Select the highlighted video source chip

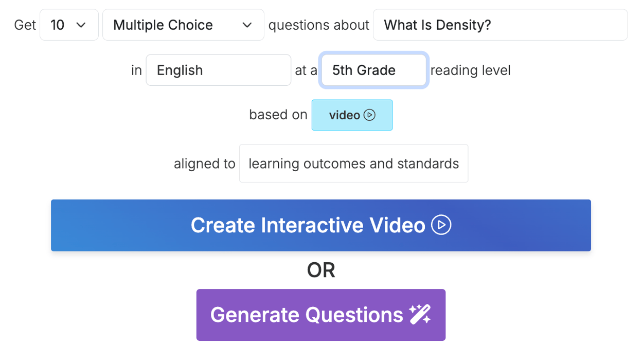point(352,115)
